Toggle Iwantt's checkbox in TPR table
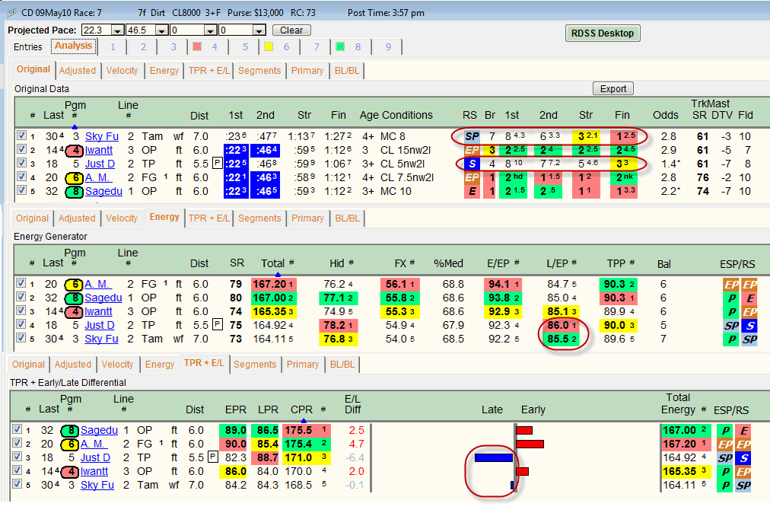Screen dimensions: 770x532 pyautogui.click(x=17, y=470)
